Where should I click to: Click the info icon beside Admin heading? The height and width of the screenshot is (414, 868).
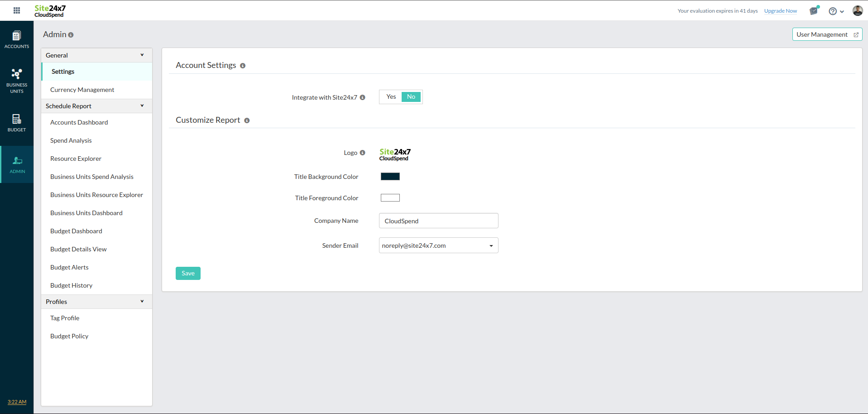(x=71, y=35)
